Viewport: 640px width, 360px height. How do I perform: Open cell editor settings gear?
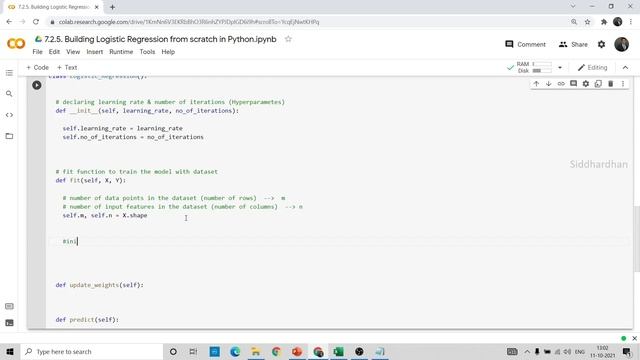[x=586, y=84]
